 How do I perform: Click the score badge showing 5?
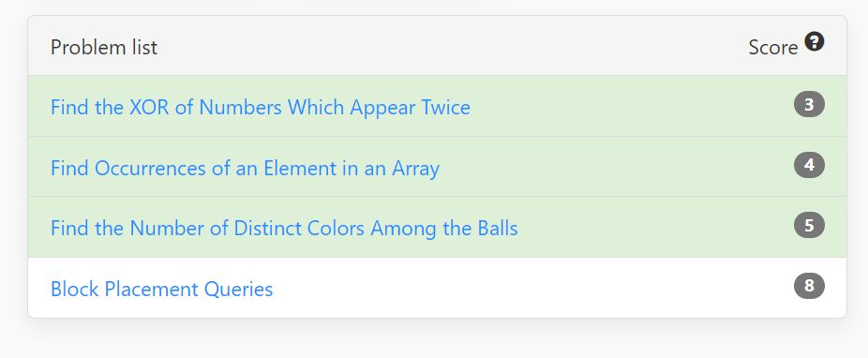click(809, 225)
